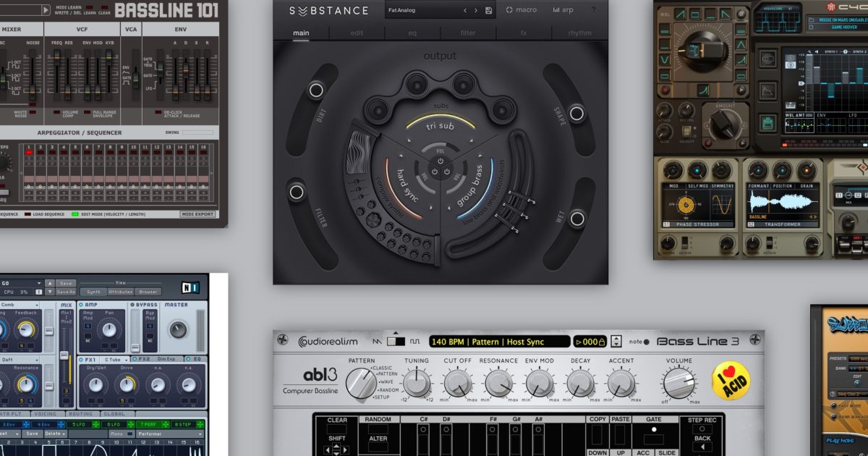Switch to the edit tab in Substance
Screen dimensions: 868x456
357,33
